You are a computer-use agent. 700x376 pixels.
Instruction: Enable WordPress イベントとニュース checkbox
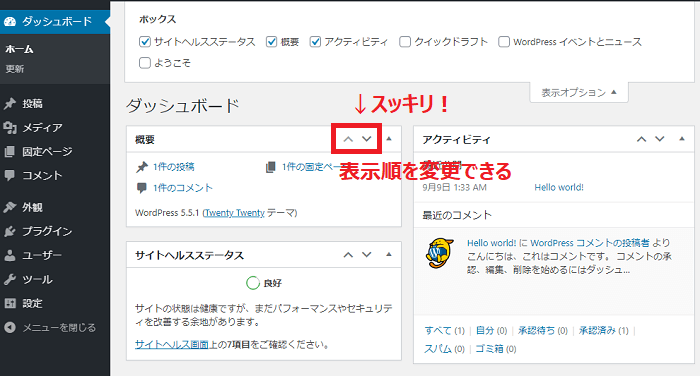pos(504,42)
